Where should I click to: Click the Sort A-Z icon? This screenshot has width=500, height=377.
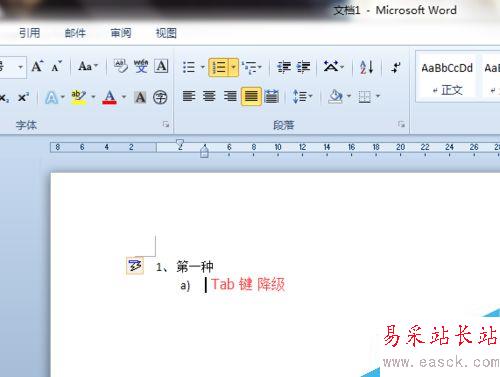point(366,67)
